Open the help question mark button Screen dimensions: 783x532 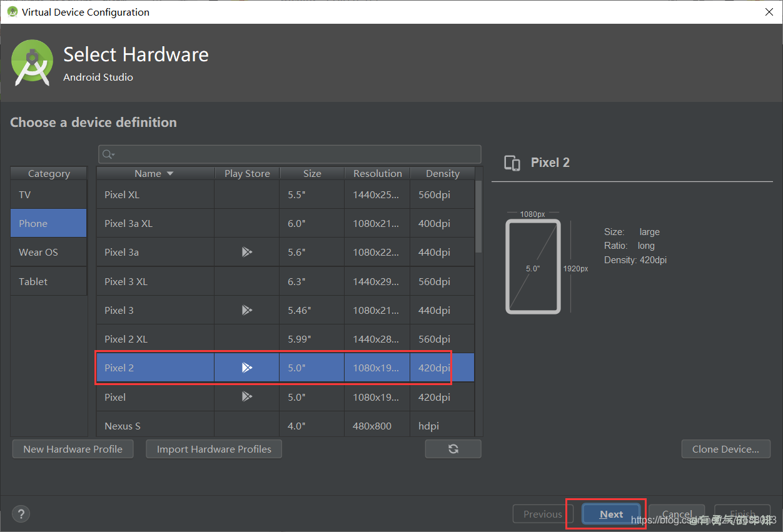(x=21, y=514)
